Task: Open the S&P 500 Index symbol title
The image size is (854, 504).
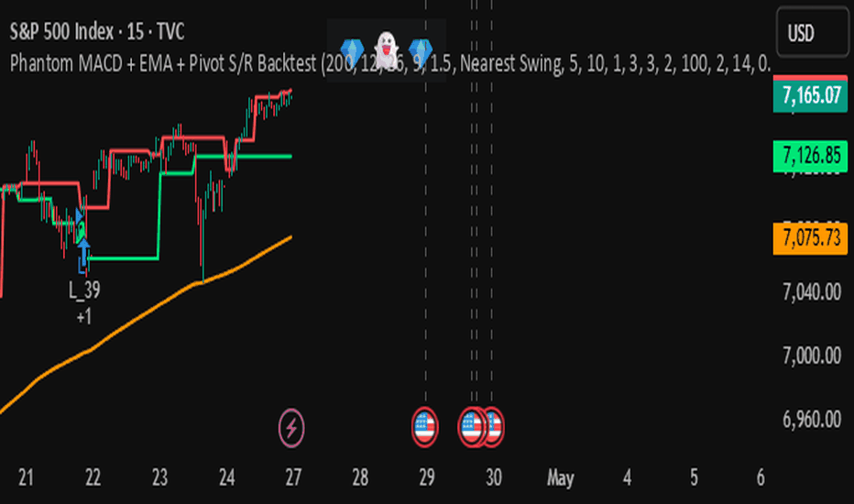Action: pyautogui.click(x=61, y=31)
